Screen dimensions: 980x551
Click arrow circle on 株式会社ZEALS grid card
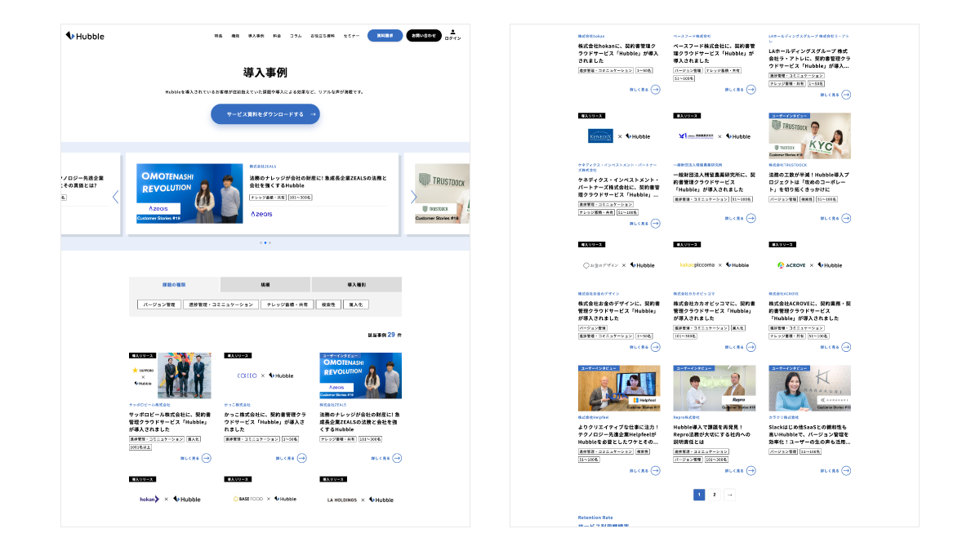[397, 458]
